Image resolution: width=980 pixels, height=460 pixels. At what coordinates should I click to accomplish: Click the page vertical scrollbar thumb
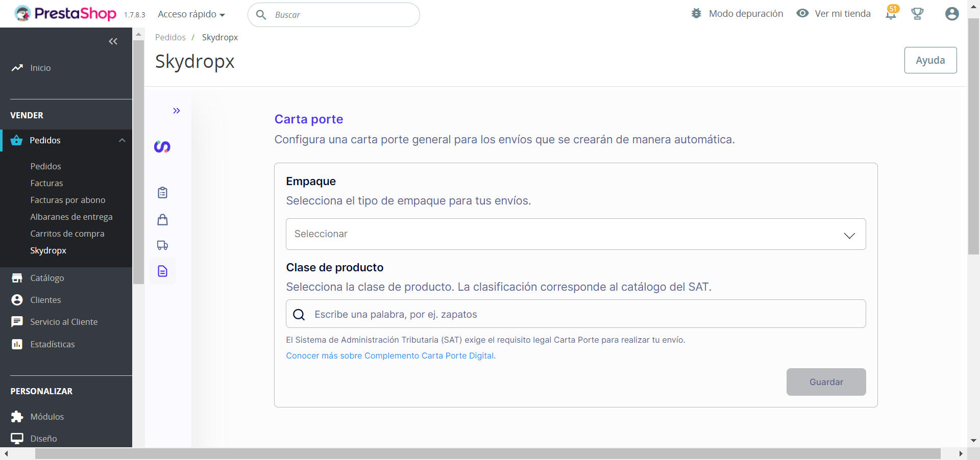click(x=973, y=136)
